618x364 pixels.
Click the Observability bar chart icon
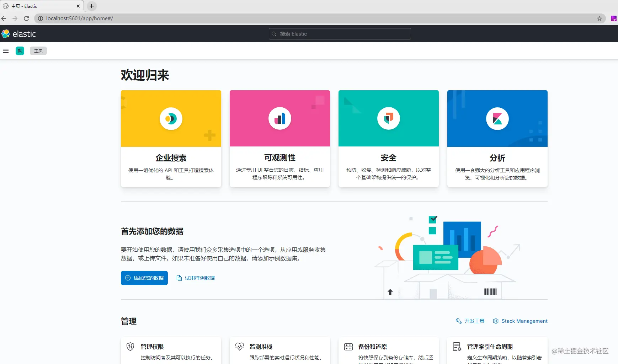[x=280, y=118]
